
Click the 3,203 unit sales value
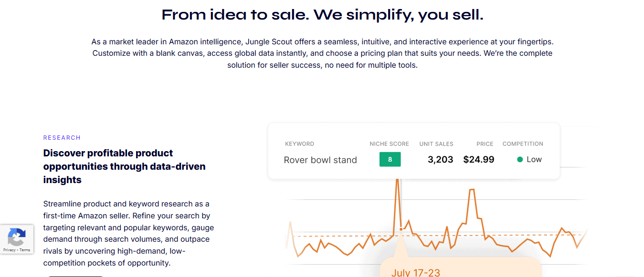coord(440,159)
